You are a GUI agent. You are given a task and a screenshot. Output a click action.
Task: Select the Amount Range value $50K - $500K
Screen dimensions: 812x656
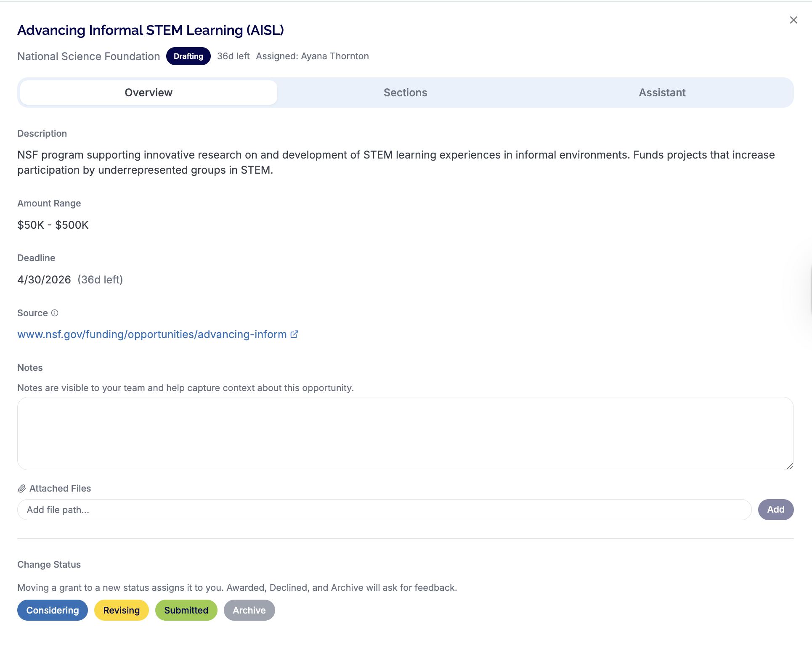(x=53, y=225)
